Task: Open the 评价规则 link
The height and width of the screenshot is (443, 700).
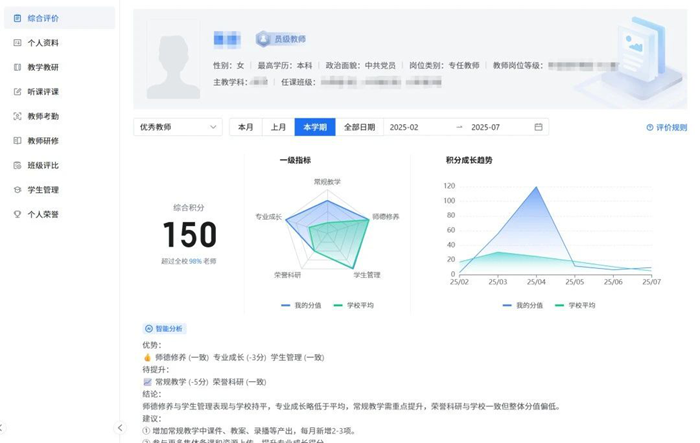Action: click(x=667, y=128)
